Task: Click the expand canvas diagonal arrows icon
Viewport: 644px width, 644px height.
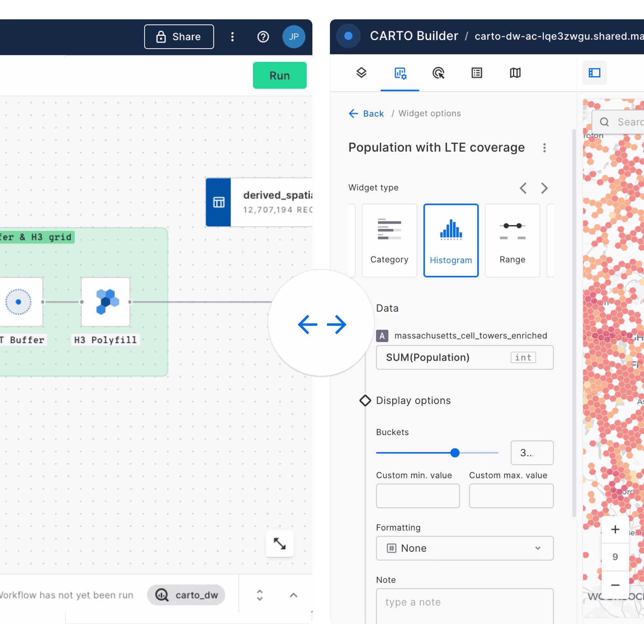Action: pos(280,543)
